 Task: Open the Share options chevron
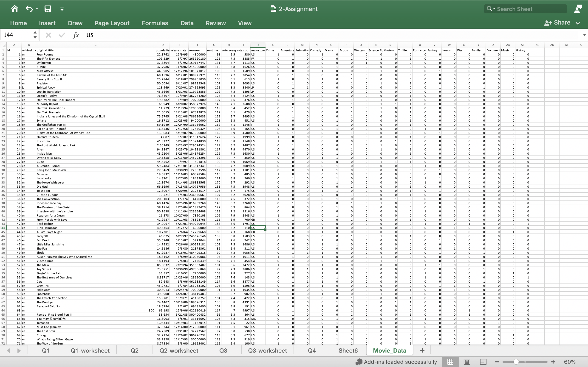[578, 23]
